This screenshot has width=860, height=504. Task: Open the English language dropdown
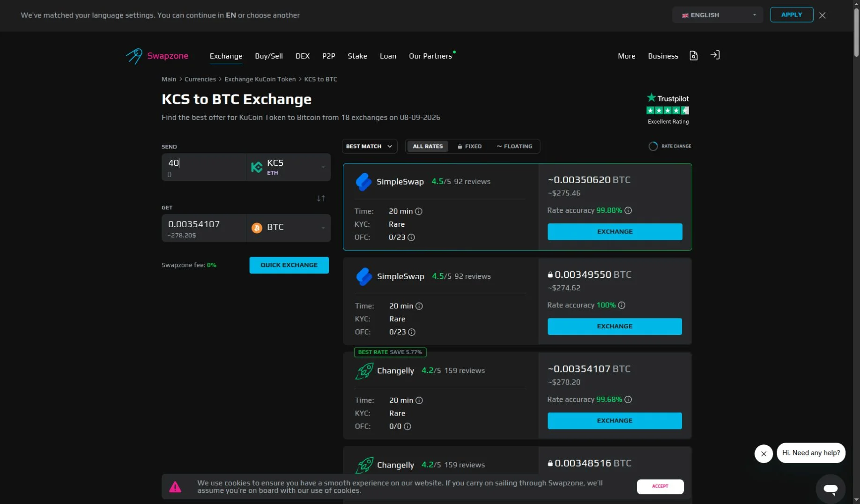coord(718,15)
